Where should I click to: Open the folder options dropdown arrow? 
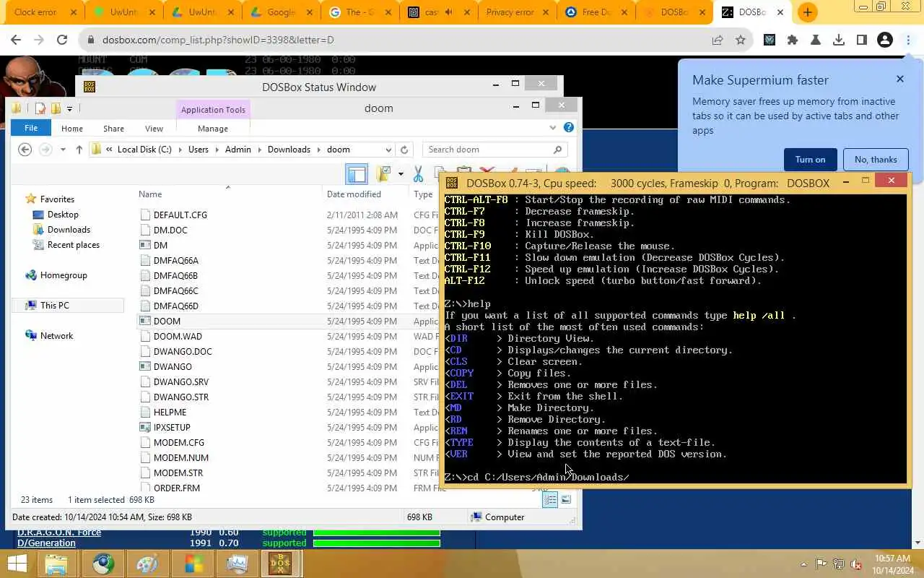401,174
